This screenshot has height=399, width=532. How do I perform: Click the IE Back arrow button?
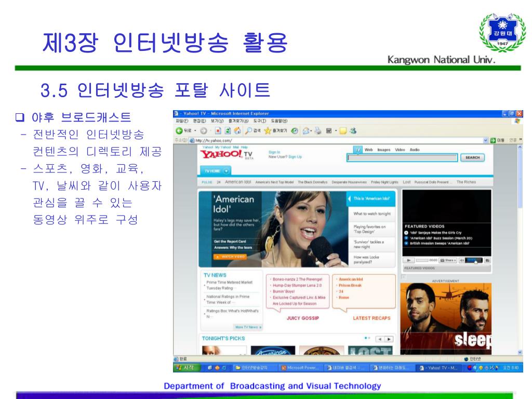[x=179, y=130]
